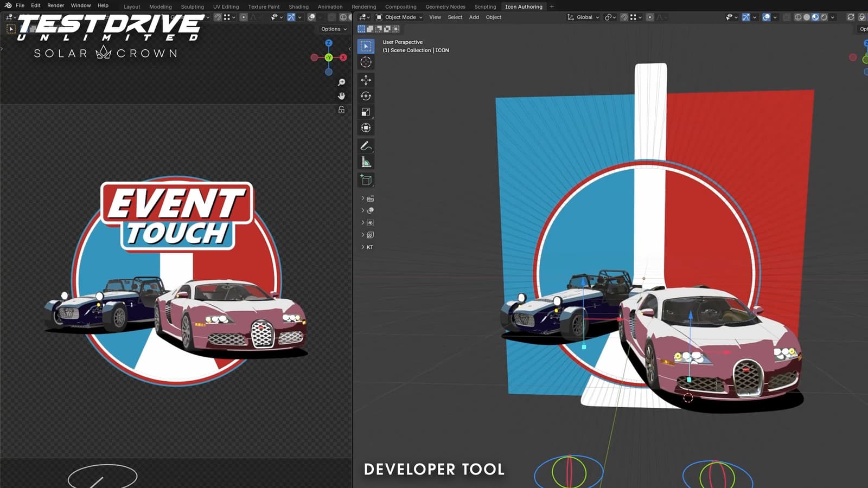The height and width of the screenshot is (488, 868).
Task: Open the Render menu
Action: [56, 5]
